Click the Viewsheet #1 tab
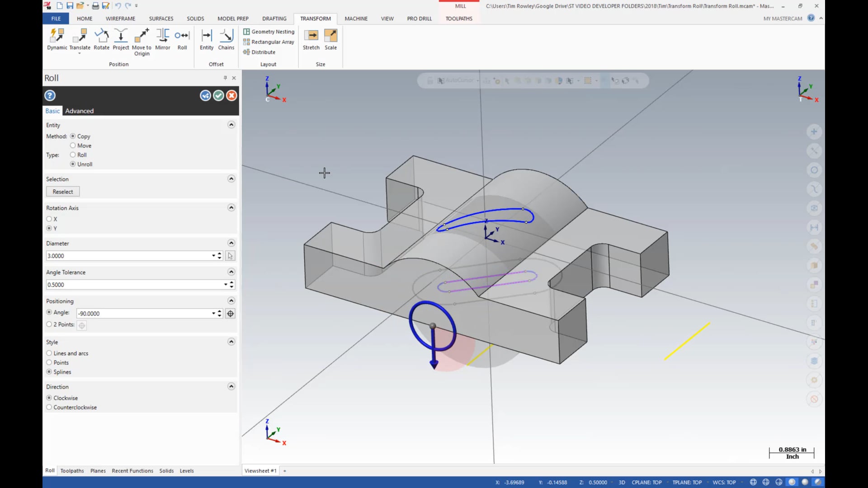Image resolution: width=868 pixels, height=488 pixels. [260, 471]
